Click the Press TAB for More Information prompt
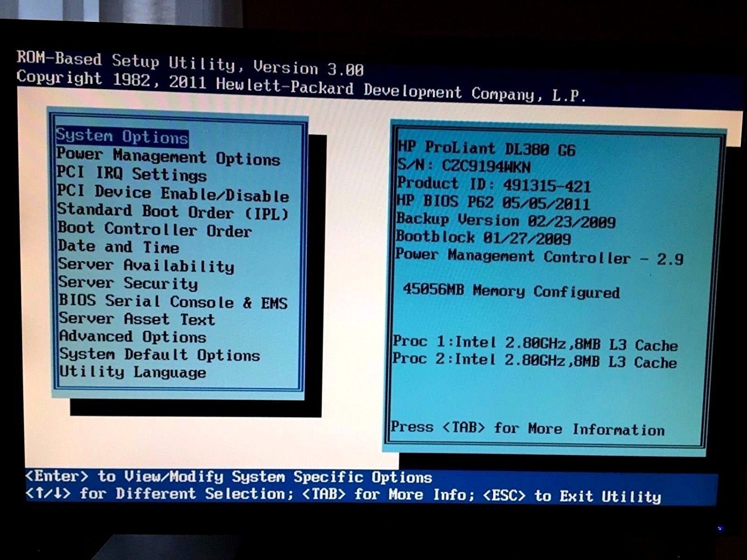The width and height of the screenshot is (747, 560). 527,429
